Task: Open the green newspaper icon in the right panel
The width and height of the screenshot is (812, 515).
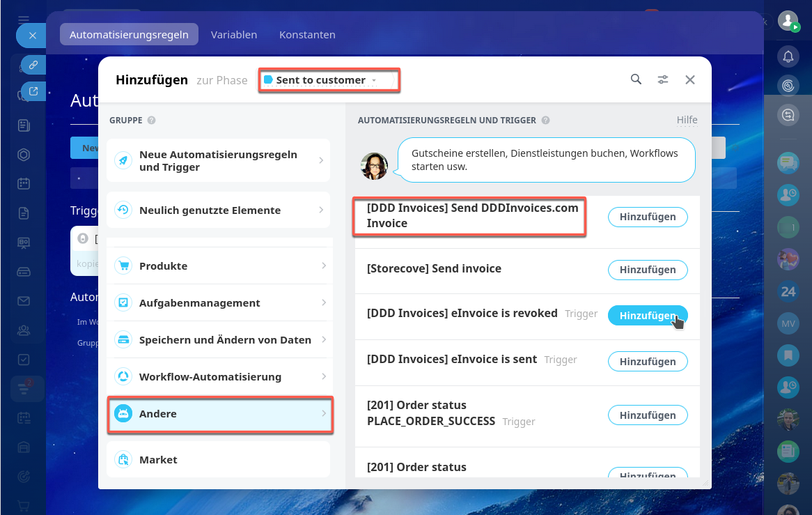Action: click(x=788, y=452)
